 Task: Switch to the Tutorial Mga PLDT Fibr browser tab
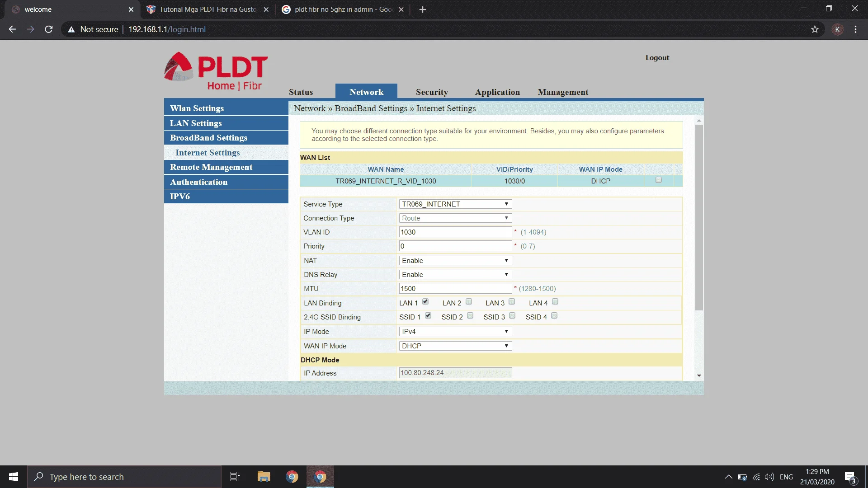click(x=208, y=9)
